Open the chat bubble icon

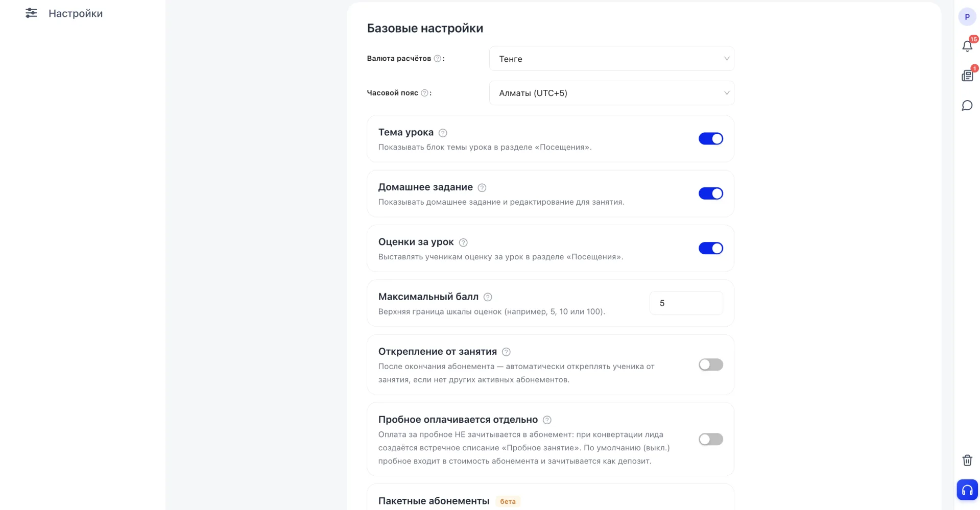tap(967, 106)
